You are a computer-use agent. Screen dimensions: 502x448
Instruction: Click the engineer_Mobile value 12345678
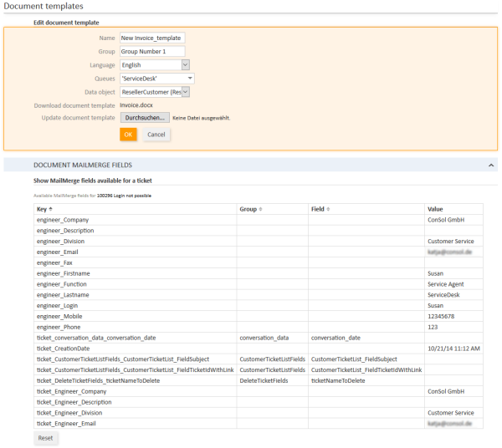click(443, 317)
